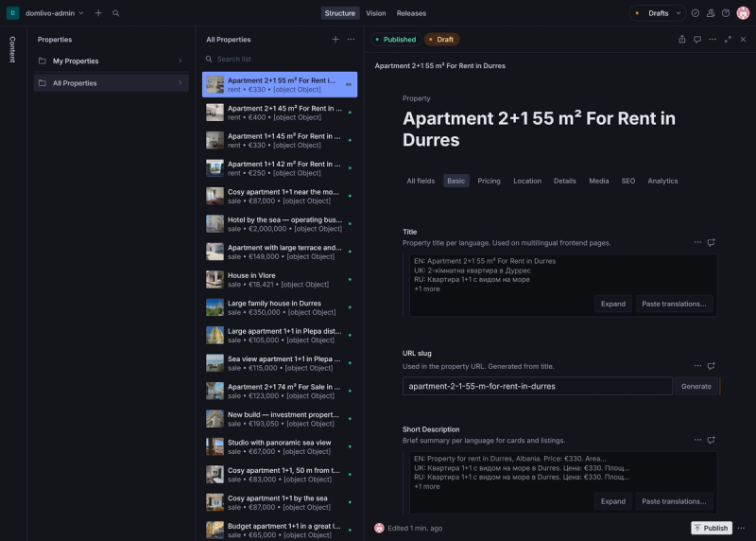Open domlivo-admin workspace dropdown
Screen dimensions: 756x541
pos(54,13)
